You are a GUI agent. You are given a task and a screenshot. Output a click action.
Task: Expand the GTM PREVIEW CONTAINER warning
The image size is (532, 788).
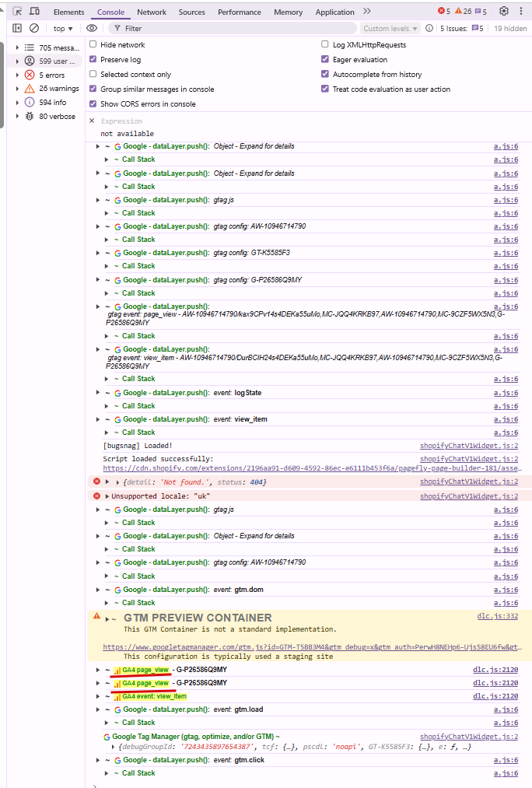[x=107, y=618]
